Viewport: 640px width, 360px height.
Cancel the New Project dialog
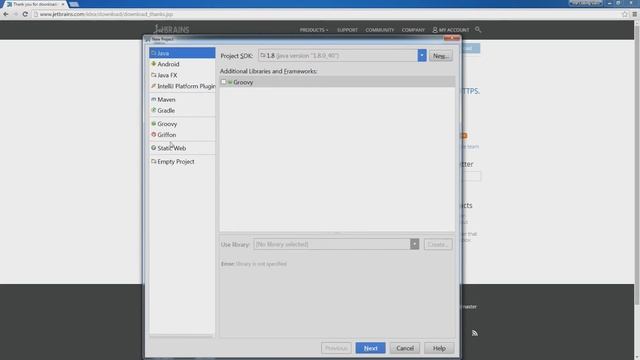point(405,348)
